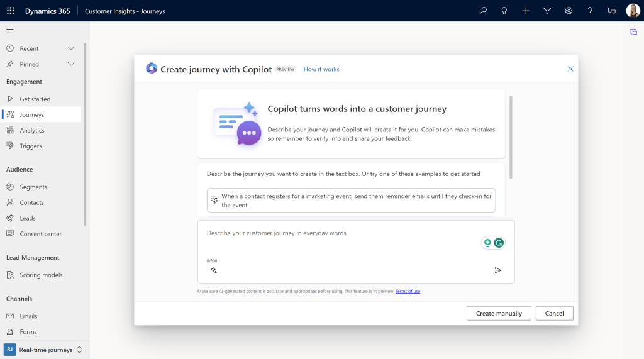Image resolution: width=644 pixels, height=359 pixels.
Task: Click the Copilot chat illustration thumbnail
Action: 237,124
